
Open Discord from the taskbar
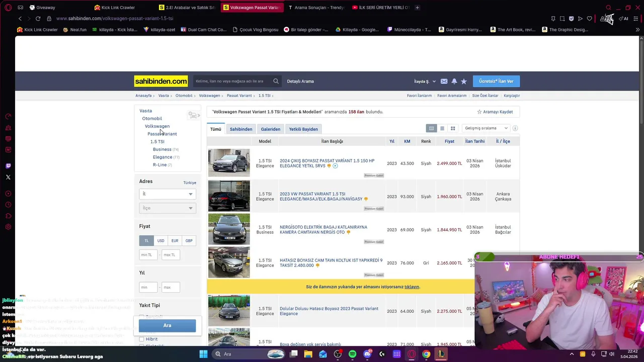pos(367,354)
